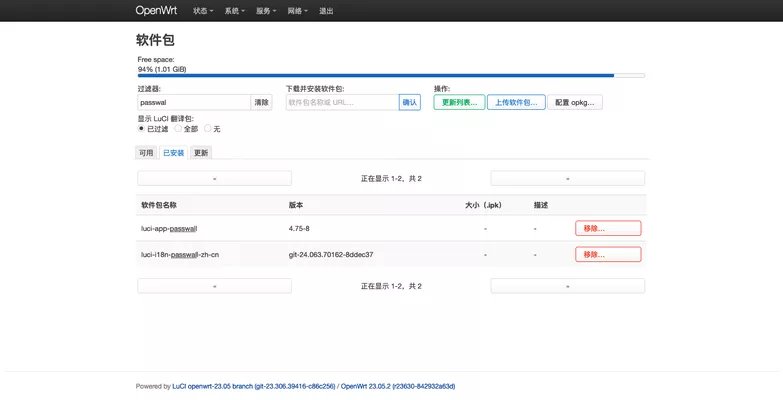Remove the luci-app-passwall package
The height and width of the screenshot is (400, 783).
[608, 228]
